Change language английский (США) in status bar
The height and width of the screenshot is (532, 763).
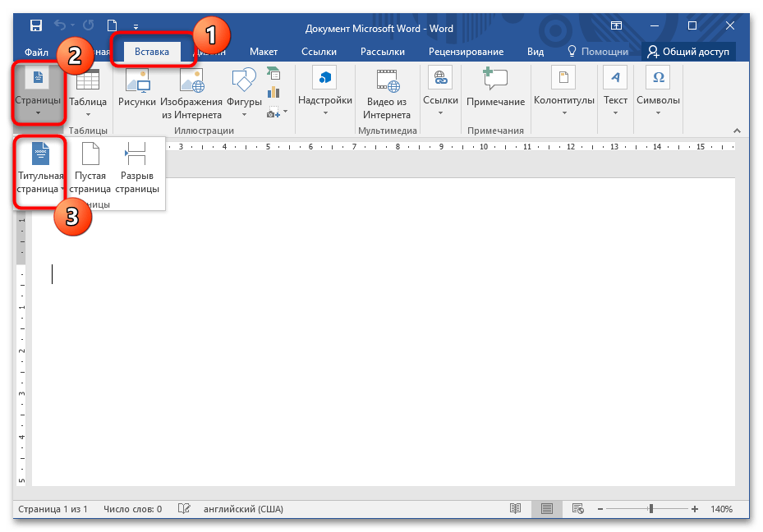[243, 509]
